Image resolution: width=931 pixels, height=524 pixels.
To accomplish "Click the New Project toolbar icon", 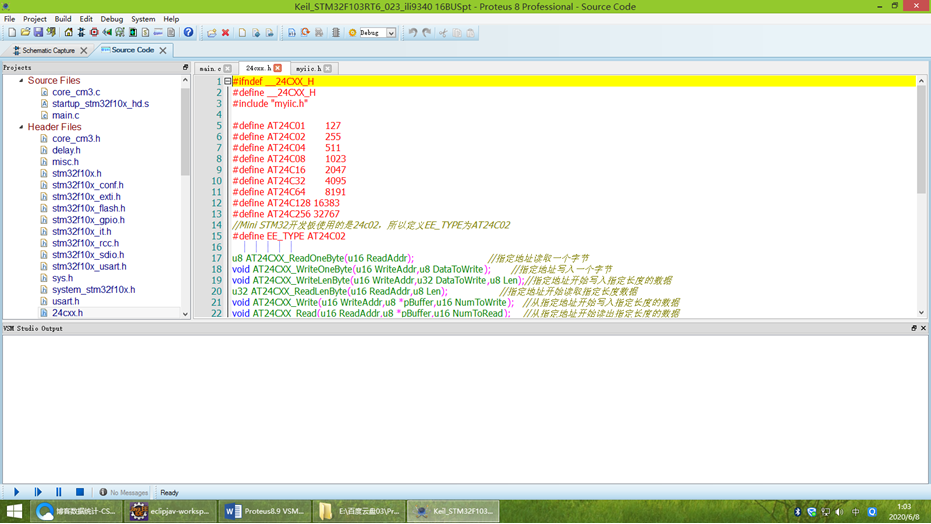I will (12, 33).
